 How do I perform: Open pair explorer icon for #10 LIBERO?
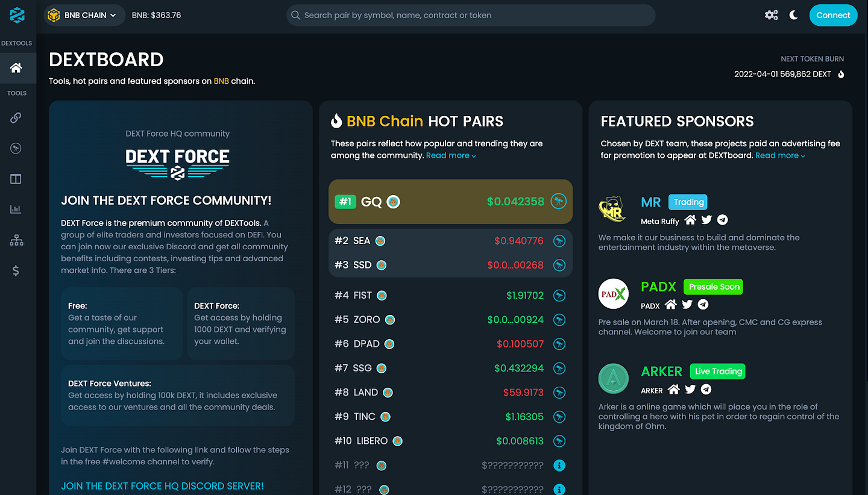559,441
